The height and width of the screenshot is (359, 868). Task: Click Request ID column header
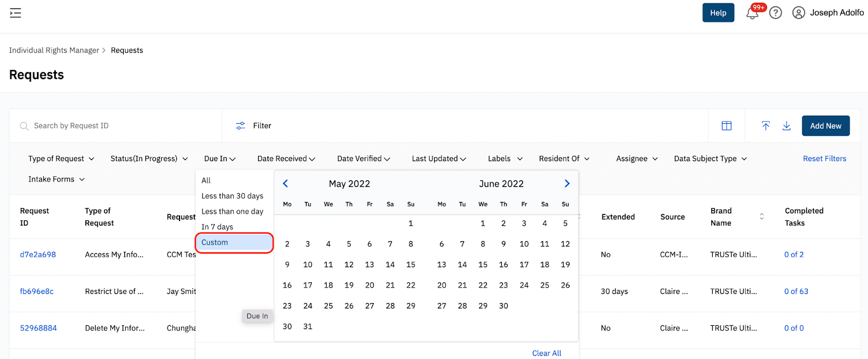[x=34, y=217]
